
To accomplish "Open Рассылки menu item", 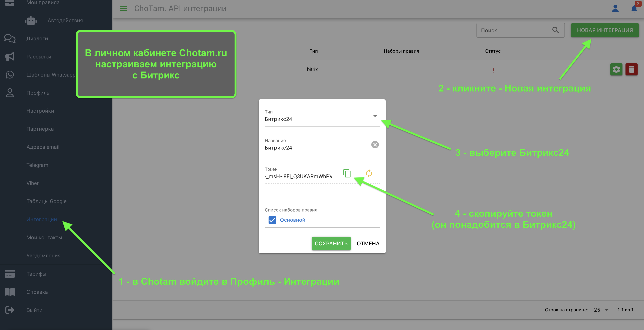I will click(39, 57).
